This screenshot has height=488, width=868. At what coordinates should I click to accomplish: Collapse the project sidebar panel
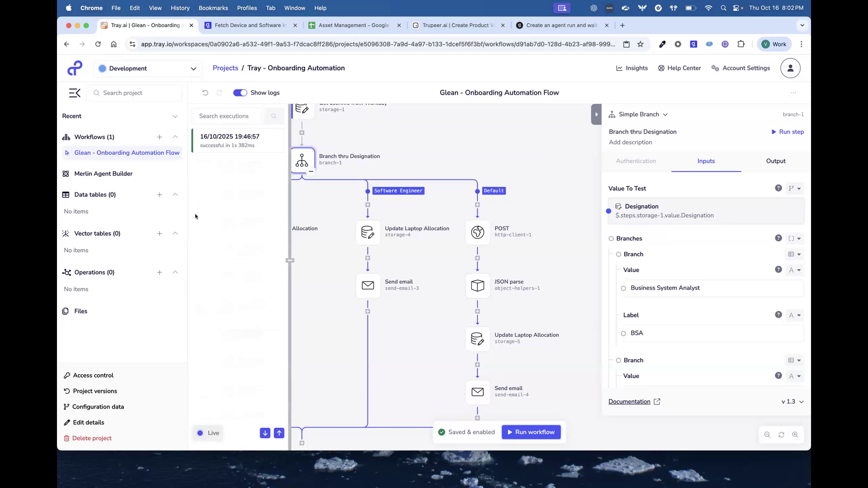[x=74, y=93]
